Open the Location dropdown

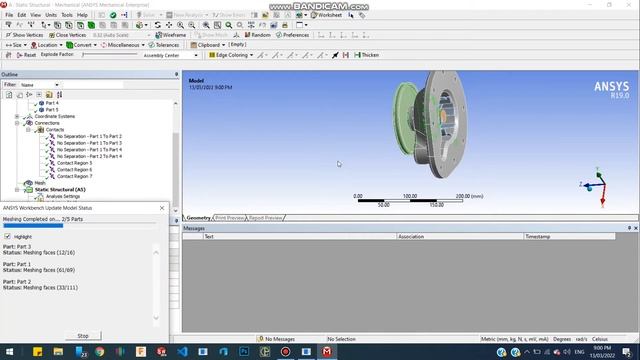47,45
